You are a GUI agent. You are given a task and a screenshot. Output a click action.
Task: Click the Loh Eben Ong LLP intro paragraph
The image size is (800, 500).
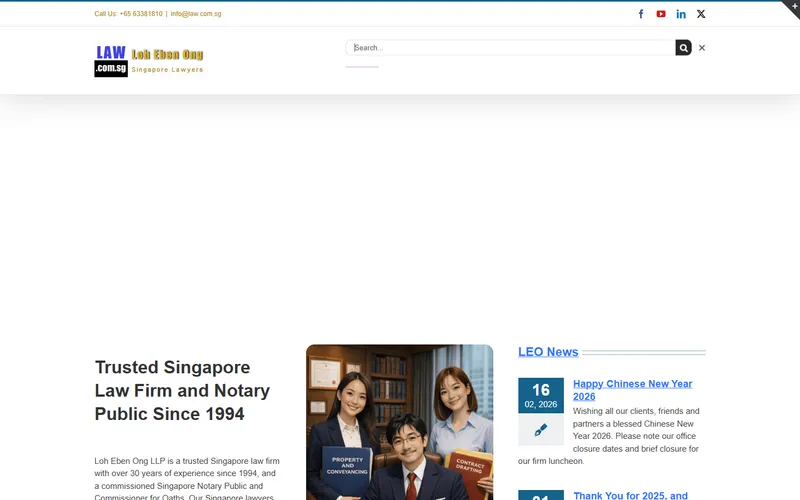coord(187,478)
